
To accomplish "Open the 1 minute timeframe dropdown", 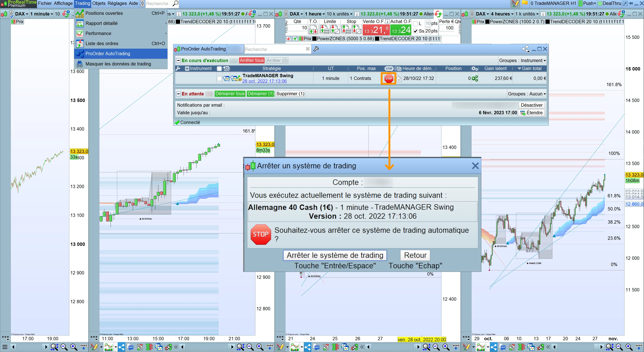I will click(x=42, y=14).
